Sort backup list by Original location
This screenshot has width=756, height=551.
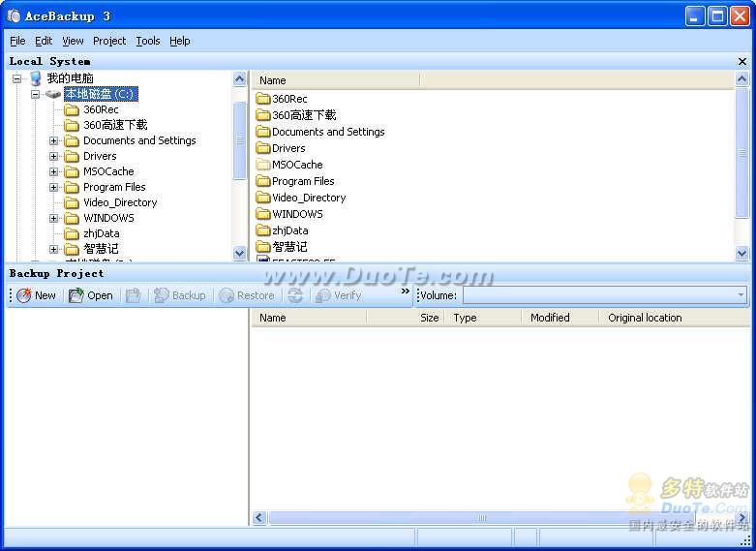point(675,318)
